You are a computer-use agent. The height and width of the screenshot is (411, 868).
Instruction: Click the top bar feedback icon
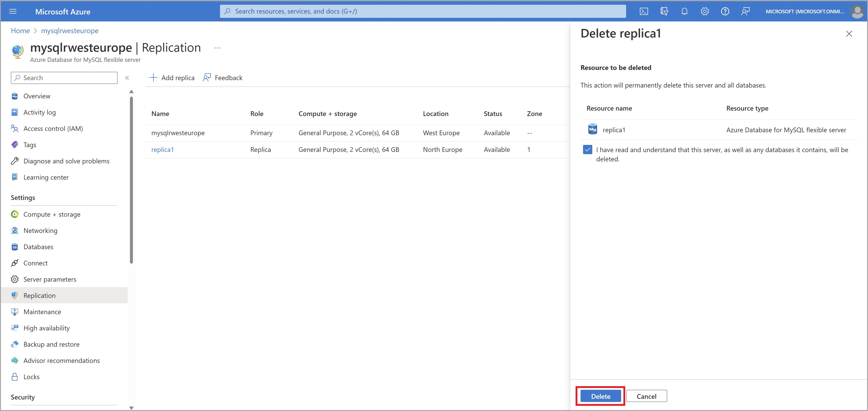point(745,12)
